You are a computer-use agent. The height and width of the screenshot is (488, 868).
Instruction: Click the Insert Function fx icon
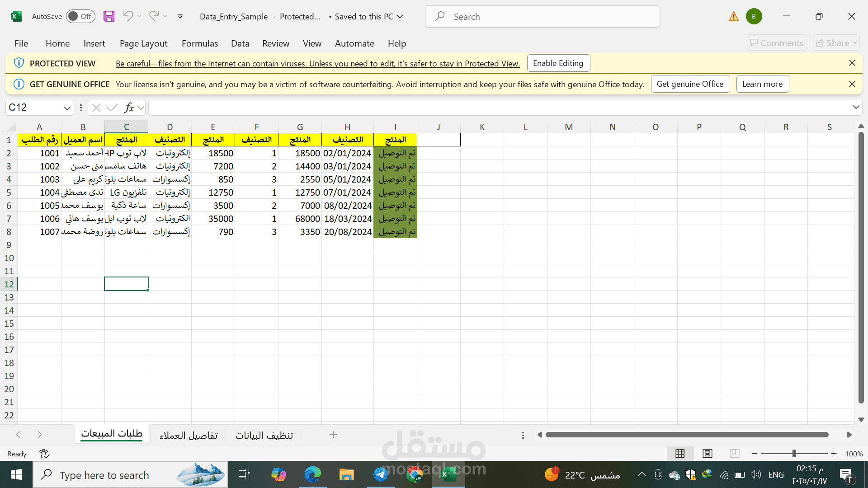pos(129,108)
